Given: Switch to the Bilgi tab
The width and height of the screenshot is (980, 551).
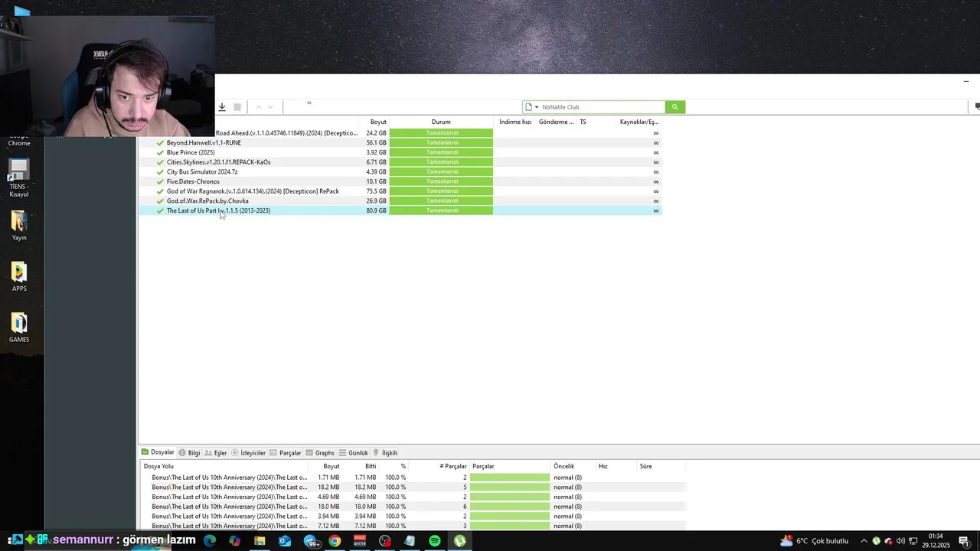Looking at the screenshot, I should point(189,453).
